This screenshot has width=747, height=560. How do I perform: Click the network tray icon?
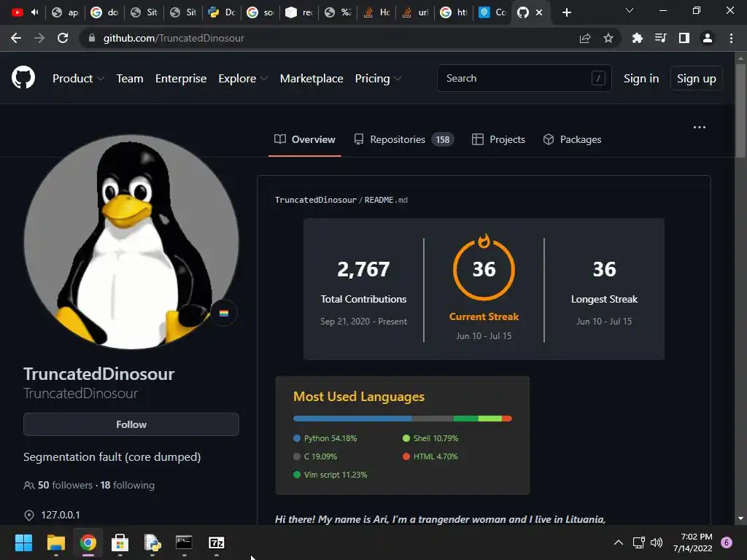(x=638, y=542)
